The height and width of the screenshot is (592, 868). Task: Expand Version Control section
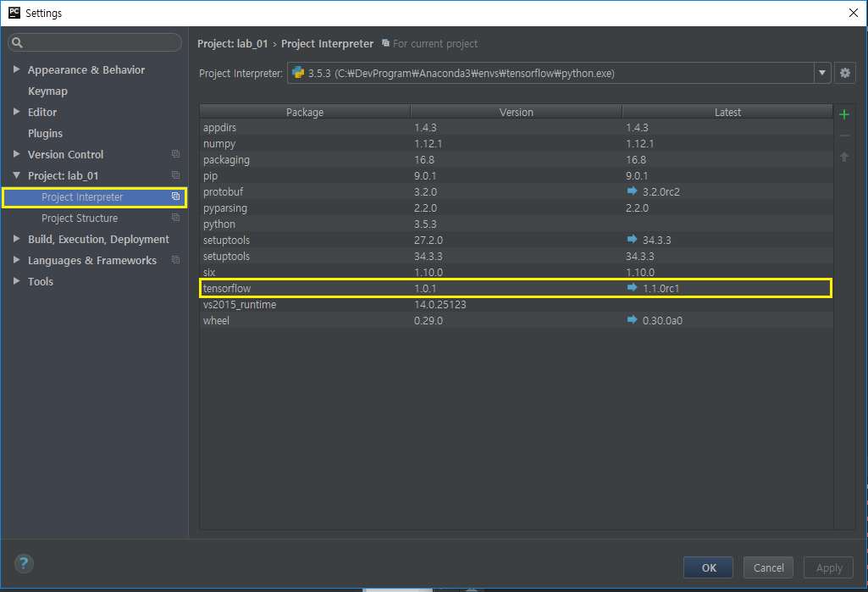click(x=16, y=154)
